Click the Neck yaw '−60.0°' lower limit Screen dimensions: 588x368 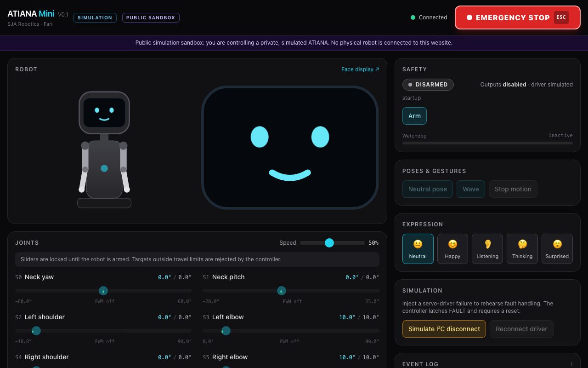pyautogui.click(x=23, y=302)
